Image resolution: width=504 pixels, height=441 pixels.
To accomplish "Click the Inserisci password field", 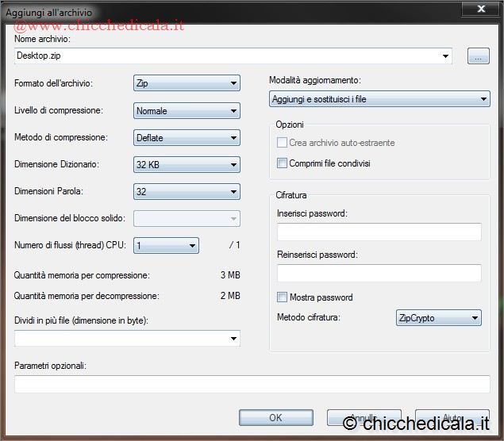I will click(x=379, y=232).
